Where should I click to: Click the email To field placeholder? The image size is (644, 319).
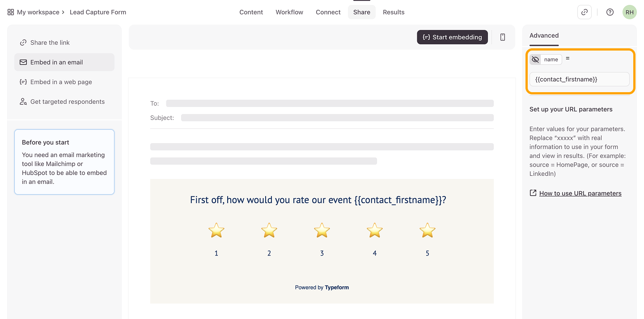(330, 103)
